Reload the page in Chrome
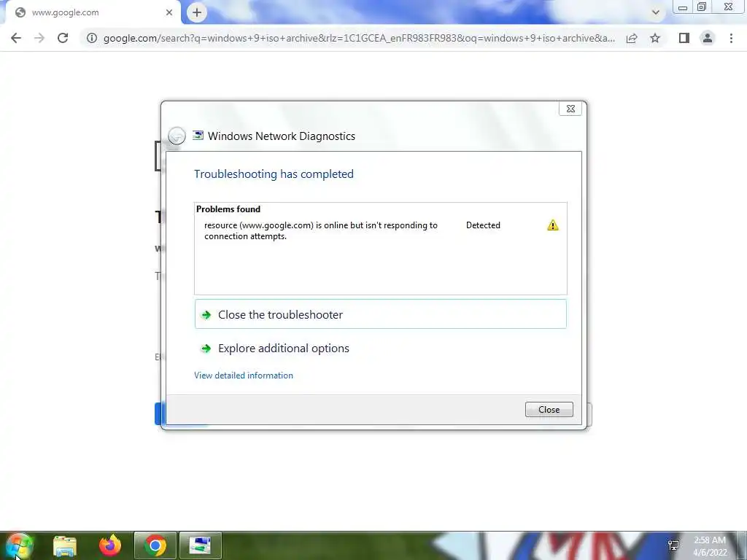The width and height of the screenshot is (747, 560). pos(63,38)
